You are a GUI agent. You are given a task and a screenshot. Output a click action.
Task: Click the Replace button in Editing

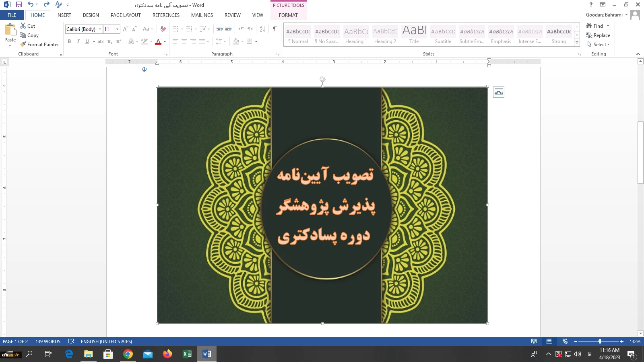[x=598, y=35]
